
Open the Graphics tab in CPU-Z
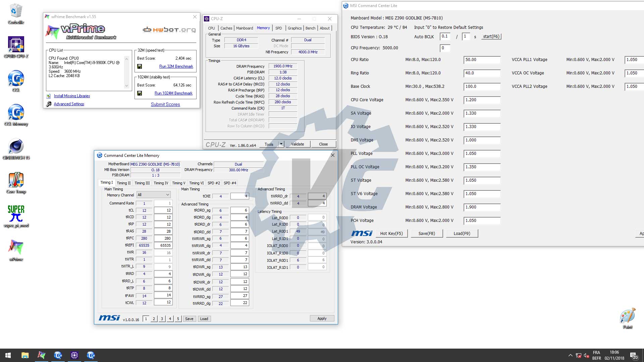click(294, 28)
